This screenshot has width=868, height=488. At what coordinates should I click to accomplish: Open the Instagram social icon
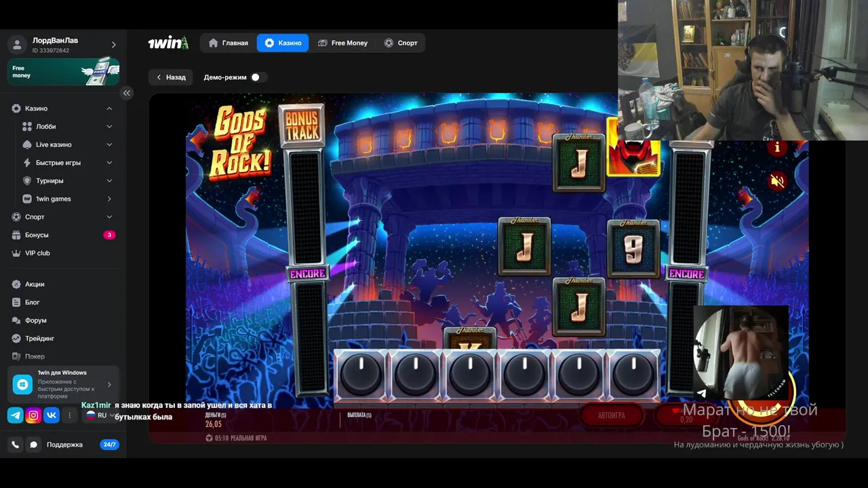[x=33, y=415]
